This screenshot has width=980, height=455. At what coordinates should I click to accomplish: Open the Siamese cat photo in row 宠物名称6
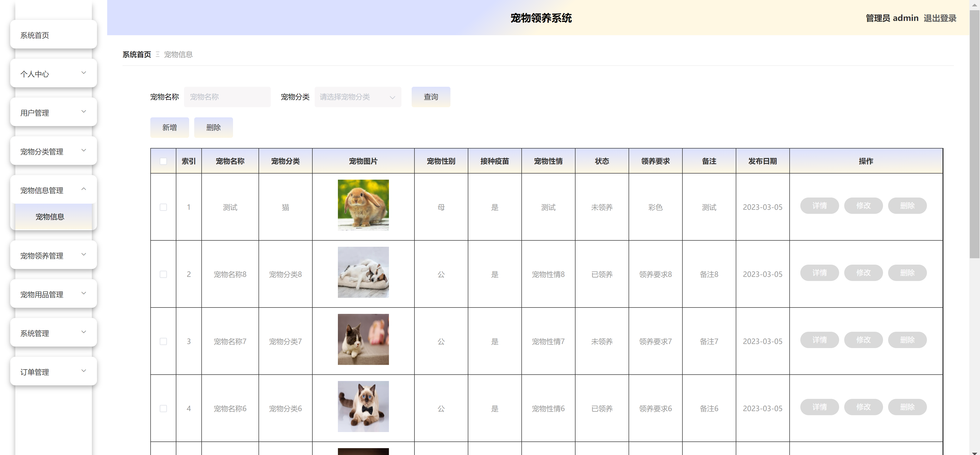pos(363,406)
